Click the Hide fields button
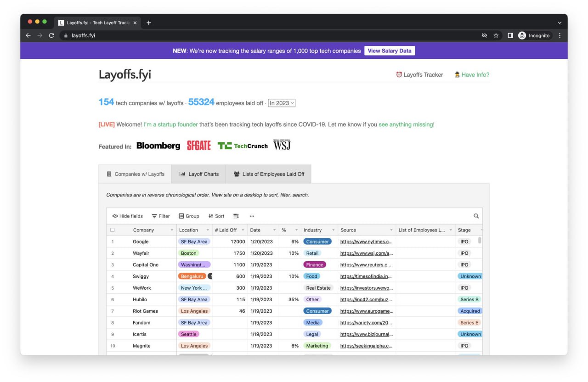 127,216
